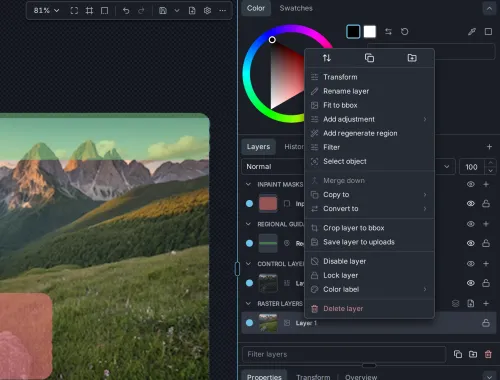Activate the eyedropper color picker icon
Viewport: 500px width, 380px height.
pyautogui.click(x=472, y=32)
